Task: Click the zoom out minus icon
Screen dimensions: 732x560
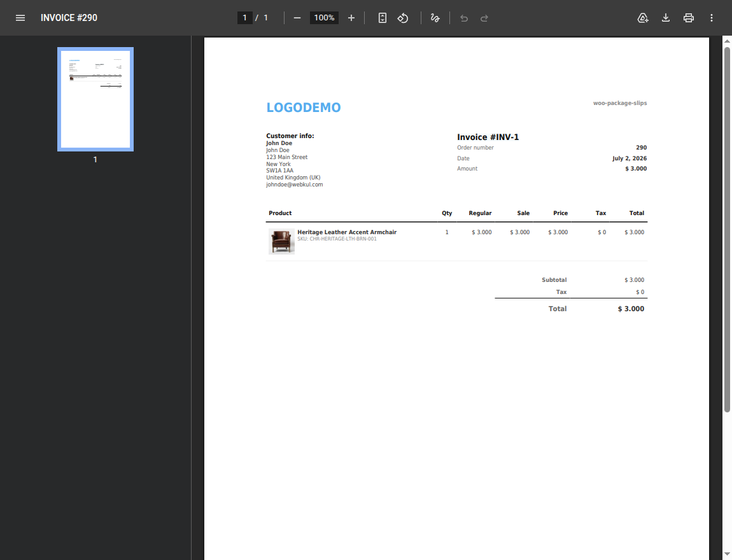Action: (x=297, y=18)
